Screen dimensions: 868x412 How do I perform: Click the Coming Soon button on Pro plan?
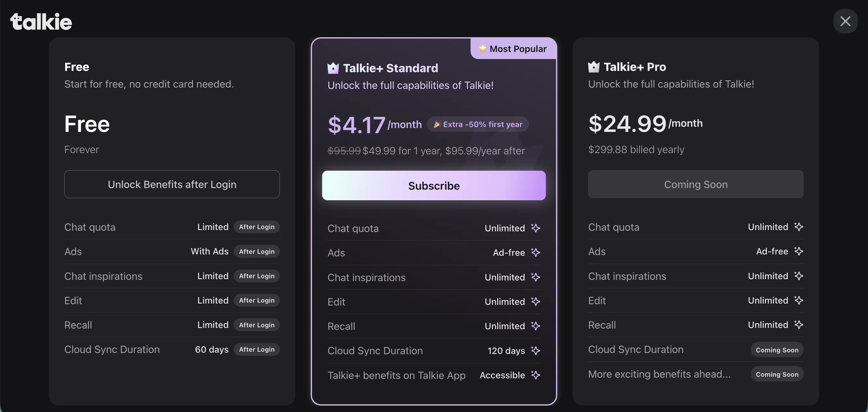(x=696, y=184)
